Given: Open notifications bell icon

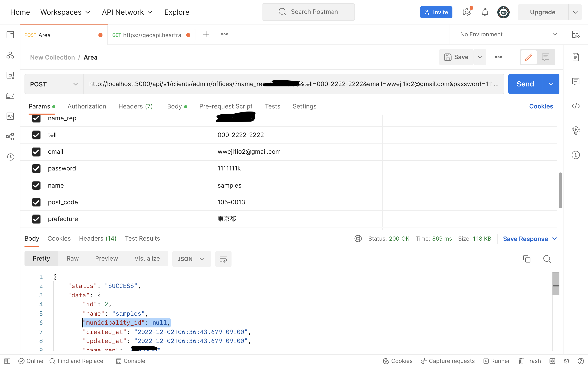Looking at the screenshot, I should 485,12.
